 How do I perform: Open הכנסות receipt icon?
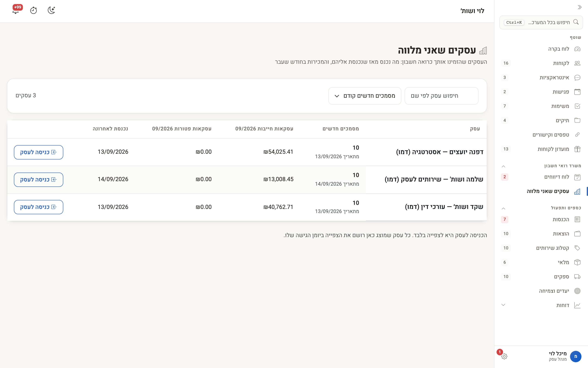tap(577, 220)
